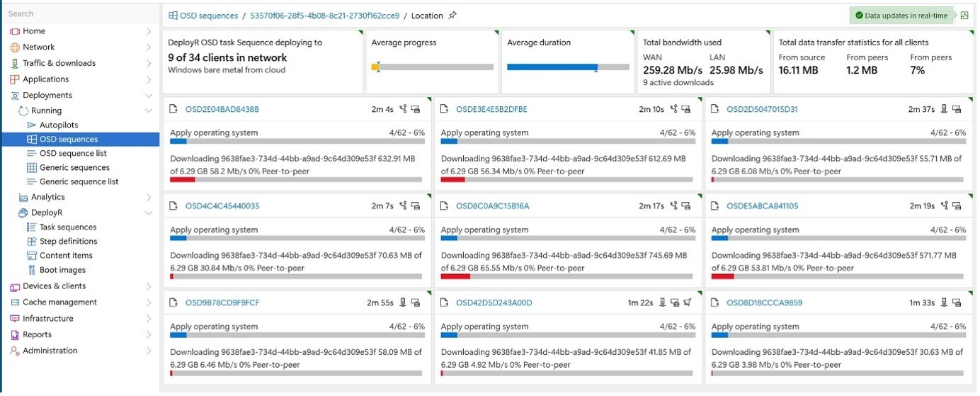Open client OSD42D5D243A00D link

point(494,303)
